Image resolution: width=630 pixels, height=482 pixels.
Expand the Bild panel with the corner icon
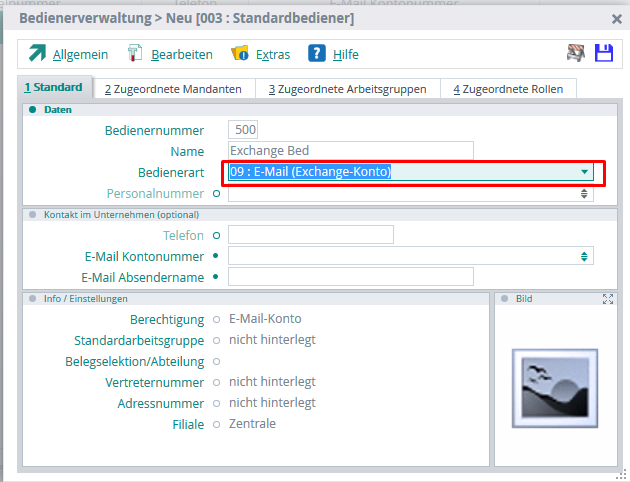click(607, 299)
